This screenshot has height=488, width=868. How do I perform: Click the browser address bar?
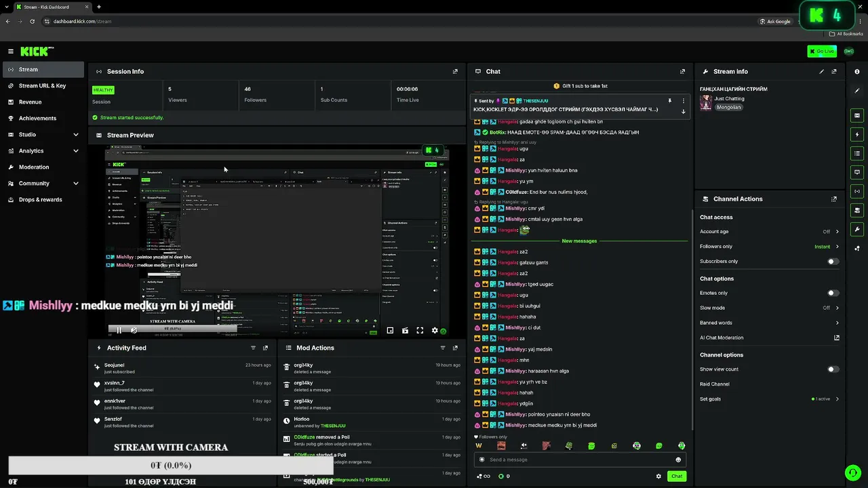click(400, 21)
